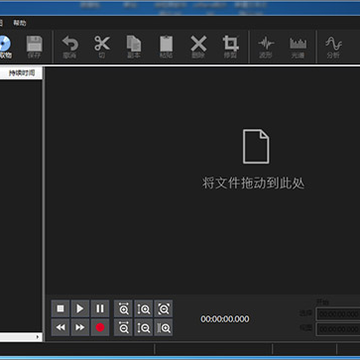Image resolution: width=360 pixels, height=360 pixels.
Task: Start recording with the red circle button
Action: point(100,327)
